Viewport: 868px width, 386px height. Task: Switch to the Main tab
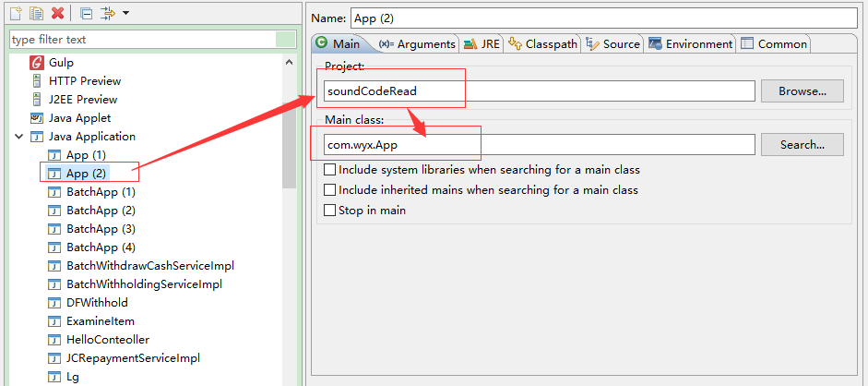[339, 43]
